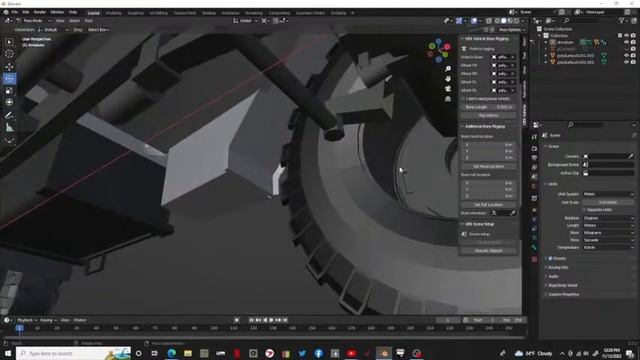Select the Measure tool
The height and width of the screenshot is (360, 640).
point(9,128)
